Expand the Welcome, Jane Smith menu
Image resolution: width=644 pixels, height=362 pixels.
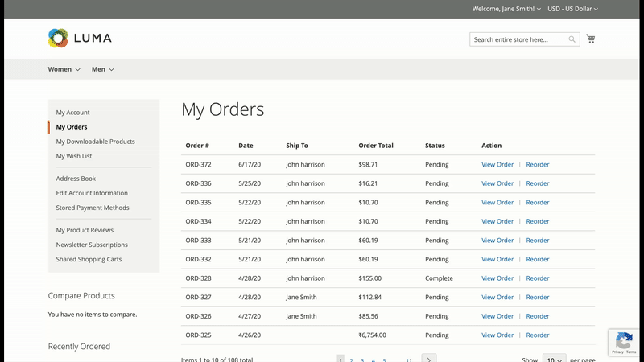pos(506,9)
